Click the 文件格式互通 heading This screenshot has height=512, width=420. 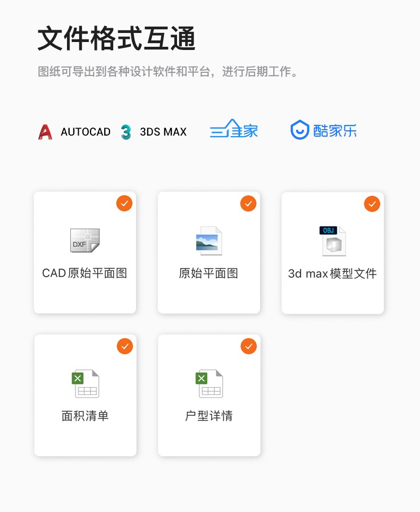click(x=117, y=39)
